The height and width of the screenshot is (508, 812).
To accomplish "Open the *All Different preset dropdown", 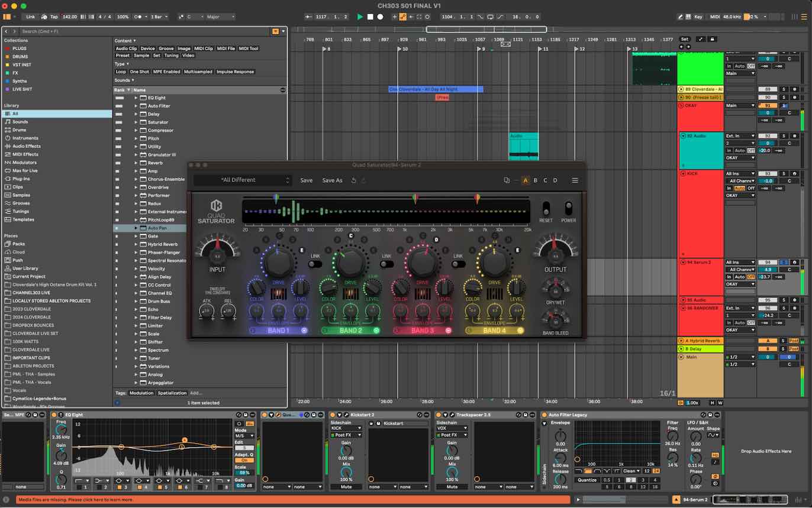I will coord(243,180).
